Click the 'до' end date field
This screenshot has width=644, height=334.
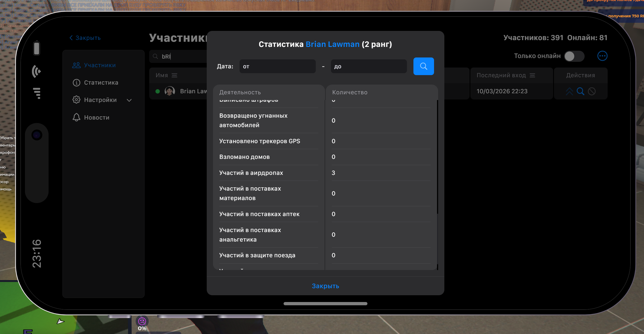(368, 66)
